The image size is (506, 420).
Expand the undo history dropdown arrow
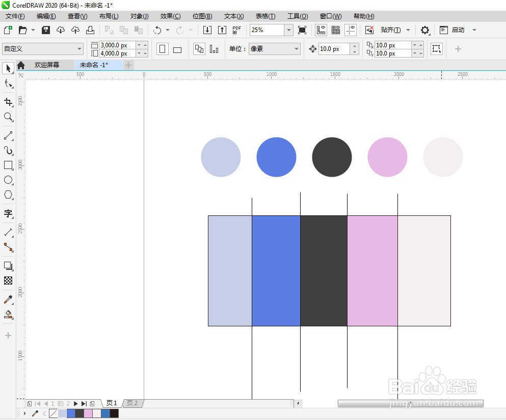[x=168, y=30]
